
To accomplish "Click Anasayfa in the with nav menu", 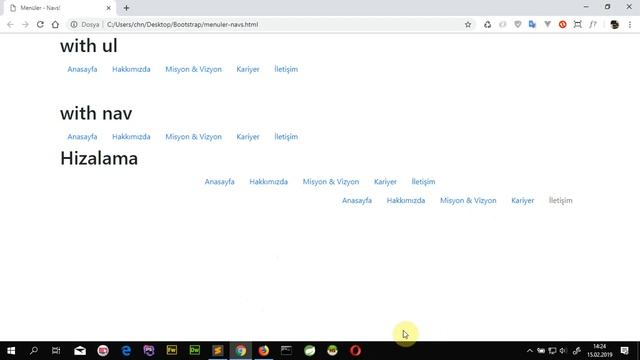I will (82, 137).
